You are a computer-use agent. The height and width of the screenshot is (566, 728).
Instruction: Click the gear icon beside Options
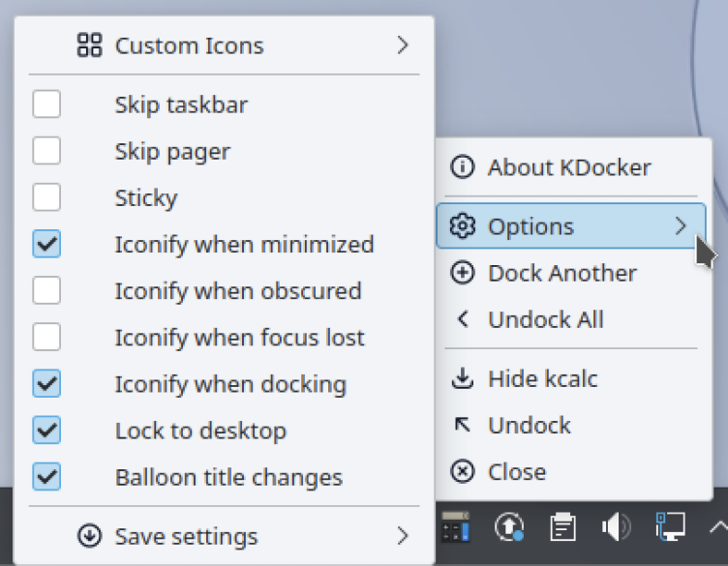point(463,226)
